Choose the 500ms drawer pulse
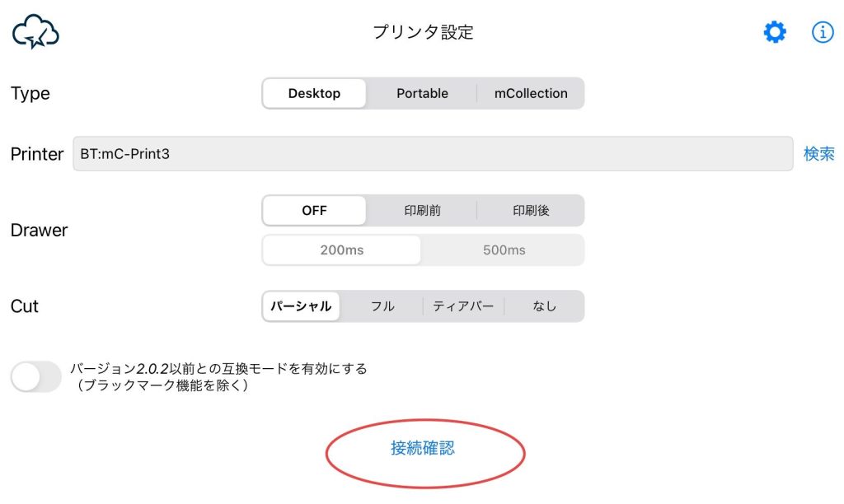Viewport: 844px width, 504px height. [504, 250]
